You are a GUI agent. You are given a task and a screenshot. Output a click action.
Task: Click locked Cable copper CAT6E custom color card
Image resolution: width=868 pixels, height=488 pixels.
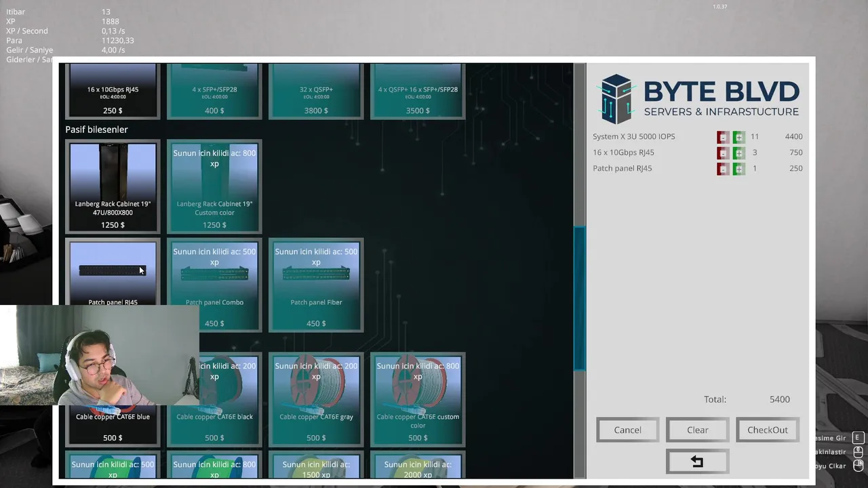pos(418,400)
